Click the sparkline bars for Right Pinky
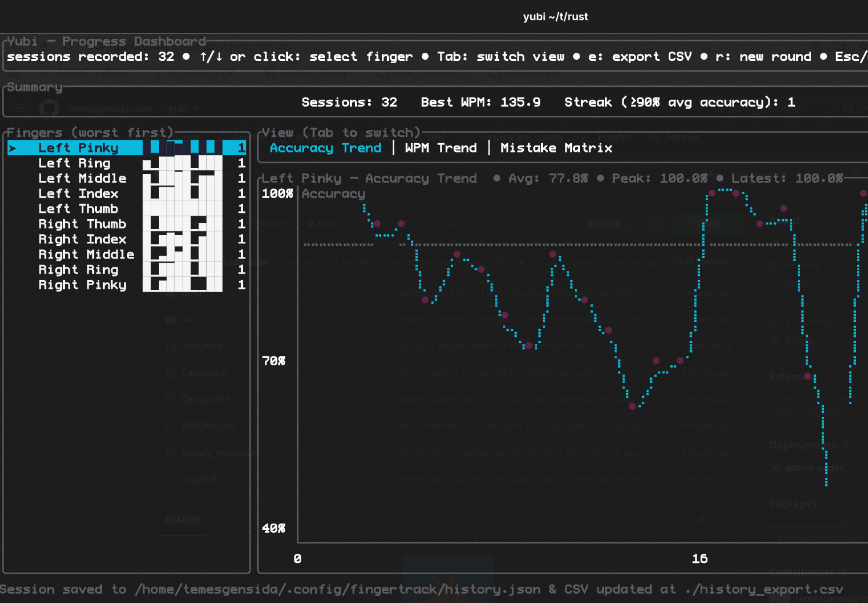The height and width of the screenshot is (603, 868). (x=183, y=284)
